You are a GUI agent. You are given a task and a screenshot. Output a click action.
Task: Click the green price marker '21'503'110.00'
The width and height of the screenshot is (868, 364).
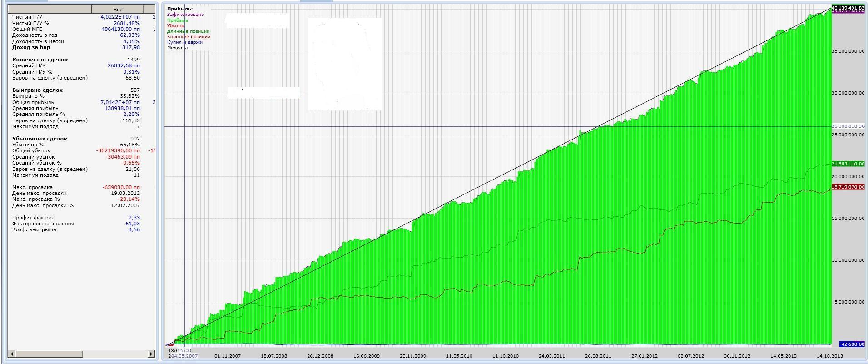click(x=848, y=164)
